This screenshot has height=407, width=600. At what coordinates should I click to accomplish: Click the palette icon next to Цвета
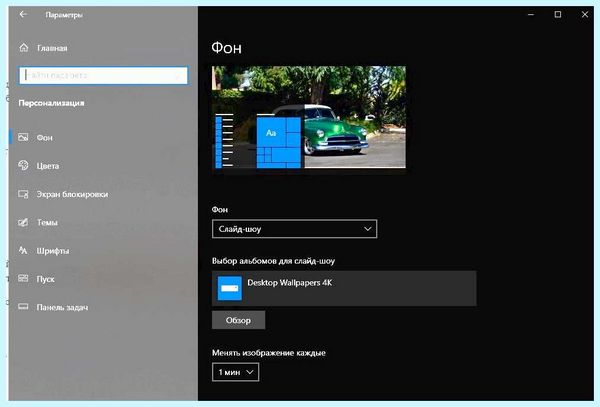23,165
